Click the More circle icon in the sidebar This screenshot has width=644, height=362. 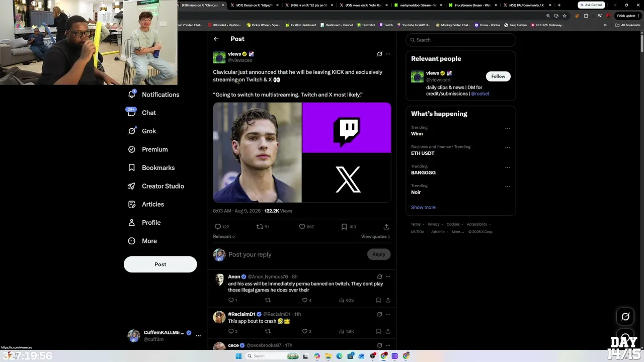click(x=132, y=241)
